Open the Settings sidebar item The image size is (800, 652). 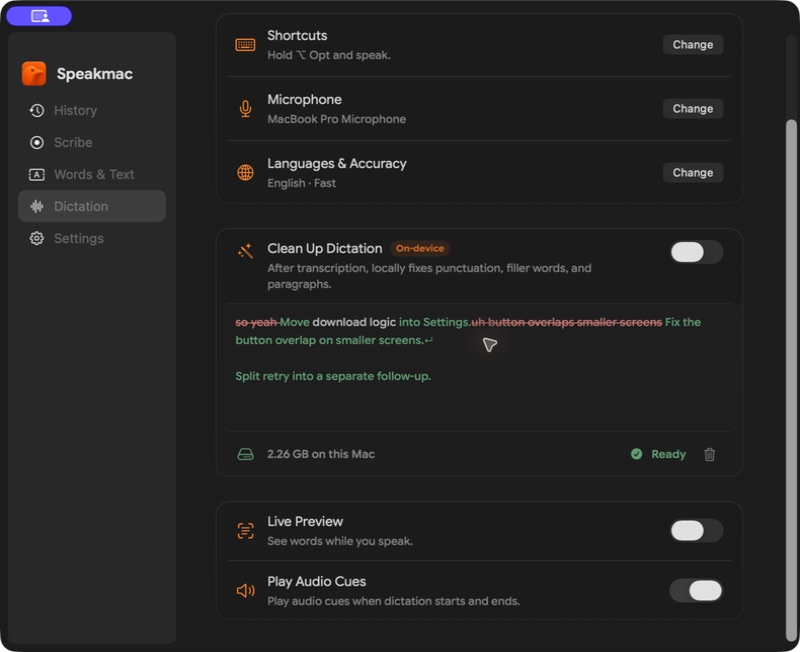(x=92, y=238)
